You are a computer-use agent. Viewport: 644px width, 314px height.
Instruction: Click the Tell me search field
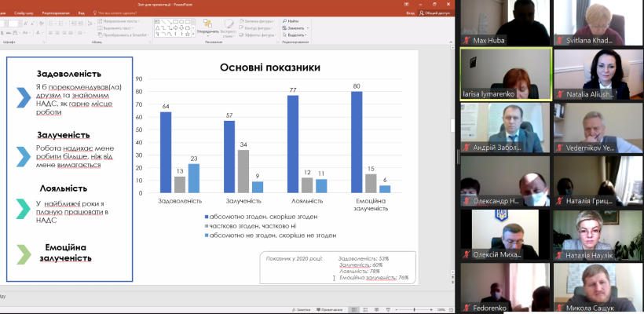(x=115, y=13)
